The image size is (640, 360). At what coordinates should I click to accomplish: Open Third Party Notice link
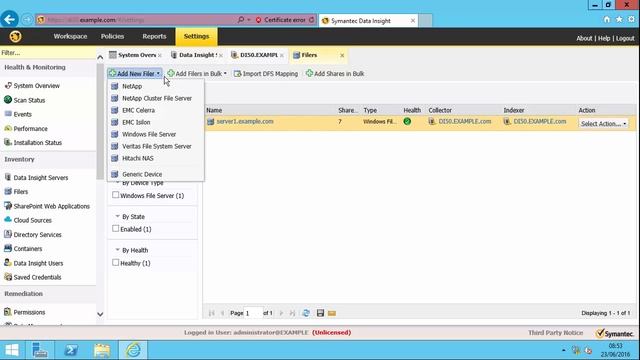point(556,333)
